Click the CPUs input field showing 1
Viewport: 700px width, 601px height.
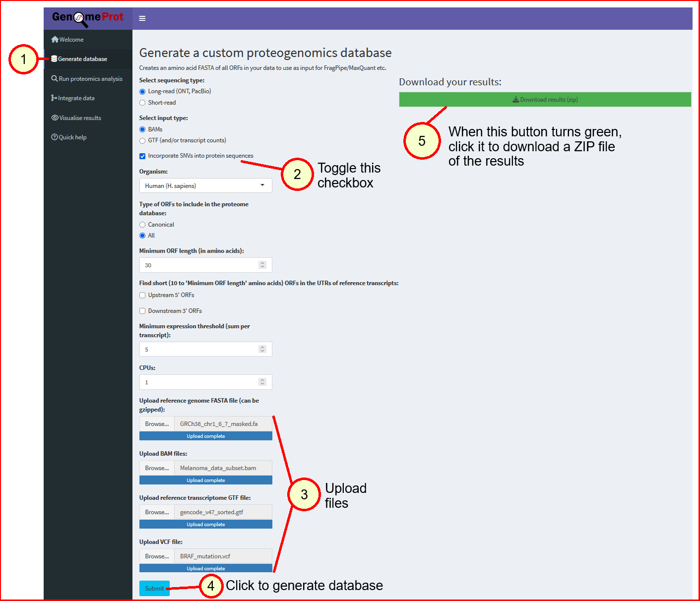(206, 382)
